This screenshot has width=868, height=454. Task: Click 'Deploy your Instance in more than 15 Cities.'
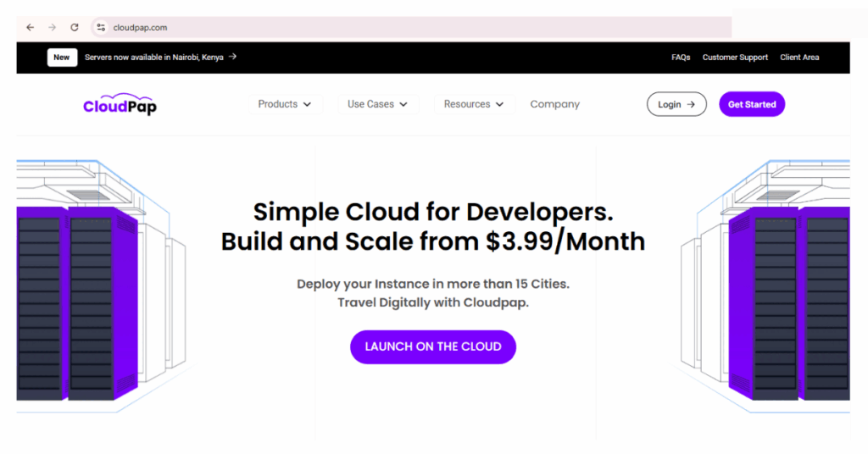433,284
